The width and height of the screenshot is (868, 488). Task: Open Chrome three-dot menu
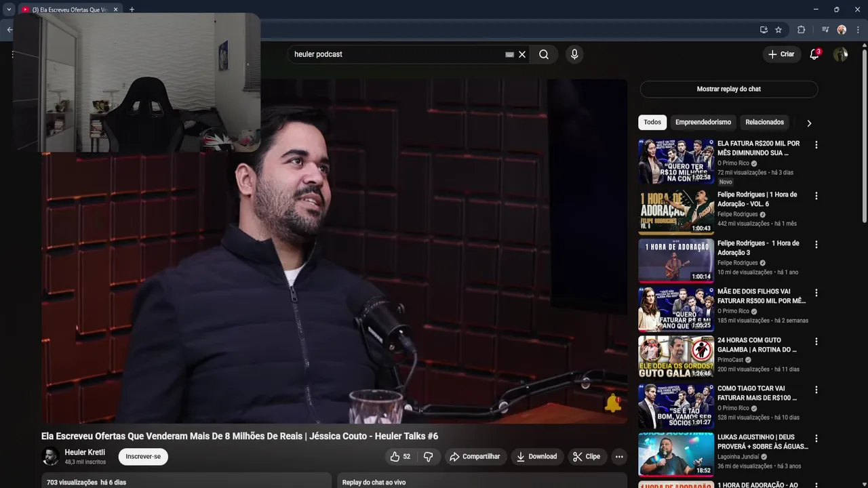click(x=859, y=30)
